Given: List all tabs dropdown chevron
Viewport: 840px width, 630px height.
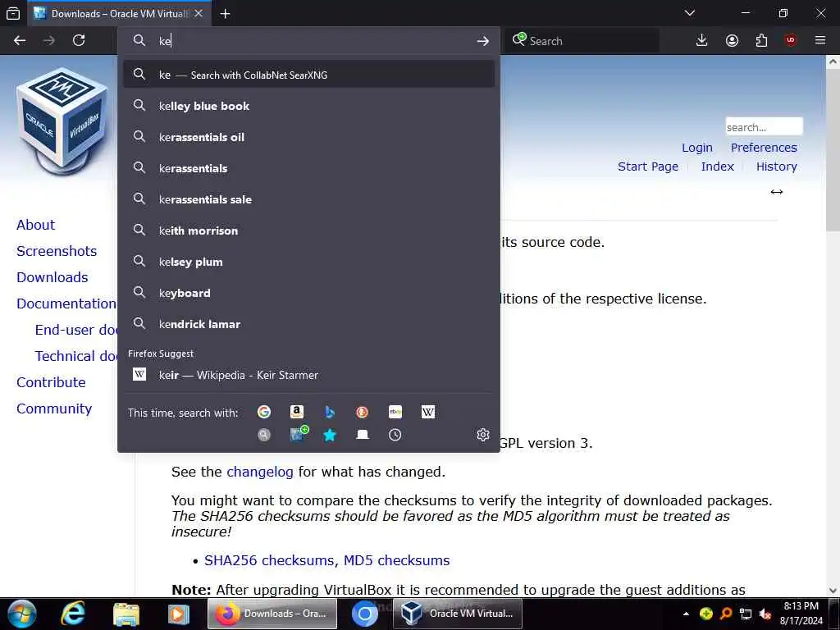Looking at the screenshot, I should pyautogui.click(x=690, y=13).
